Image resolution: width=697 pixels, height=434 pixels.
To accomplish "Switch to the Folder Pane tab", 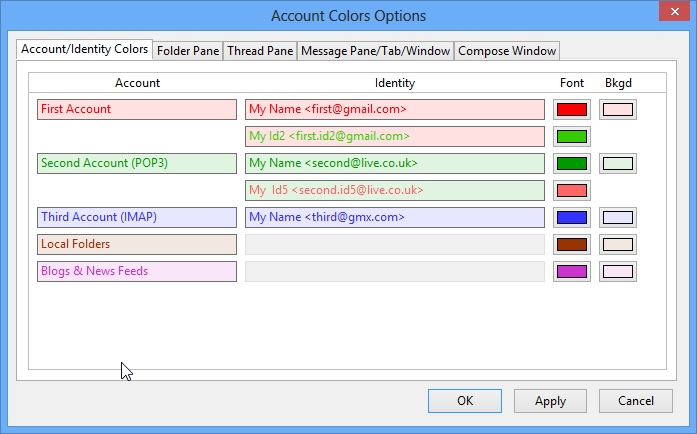I will pyautogui.click(x=188, y=51).
